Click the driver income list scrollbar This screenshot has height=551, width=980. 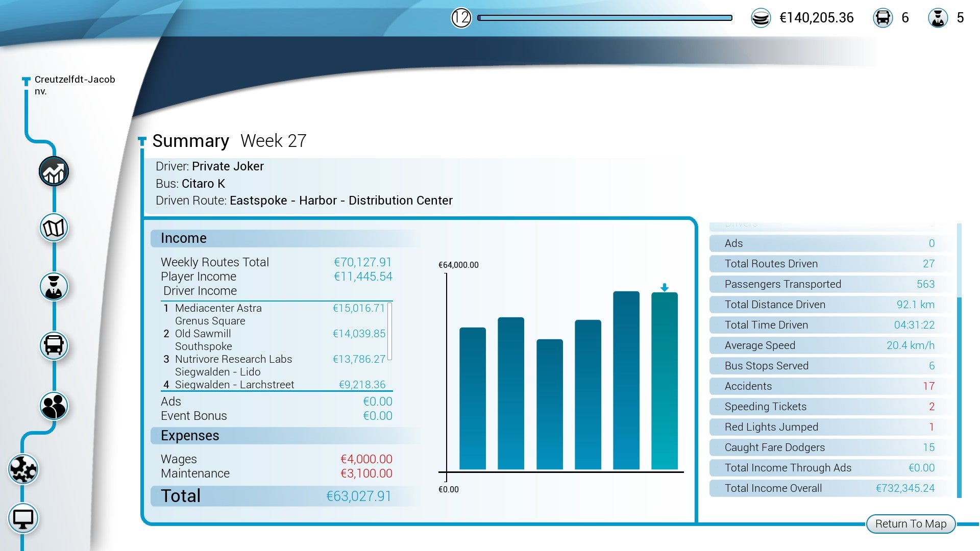(x=389, y=332)
